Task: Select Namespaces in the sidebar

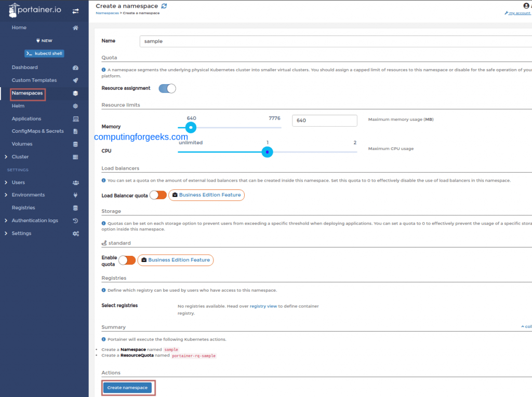Action: (x=28, y=93)
